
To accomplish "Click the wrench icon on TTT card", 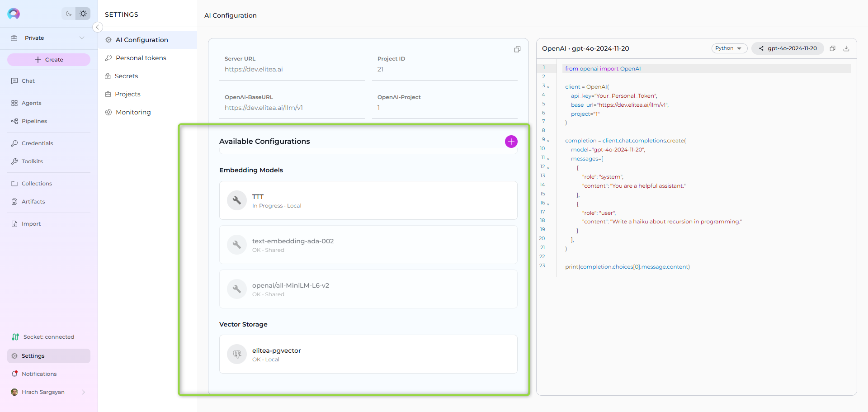I will pyautogui.click(x=237, y=200).
